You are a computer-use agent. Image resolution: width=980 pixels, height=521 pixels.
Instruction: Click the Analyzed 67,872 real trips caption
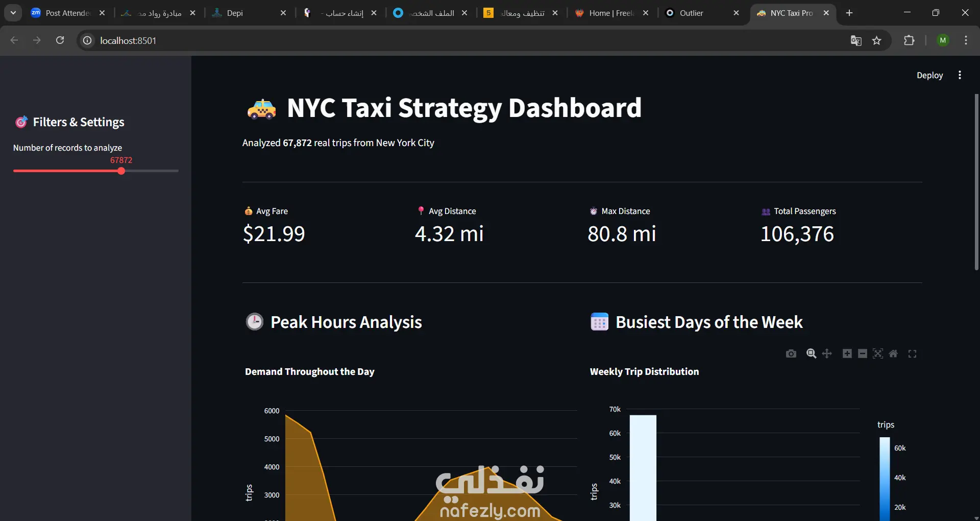pyautogui.click(x=338, y=143)
